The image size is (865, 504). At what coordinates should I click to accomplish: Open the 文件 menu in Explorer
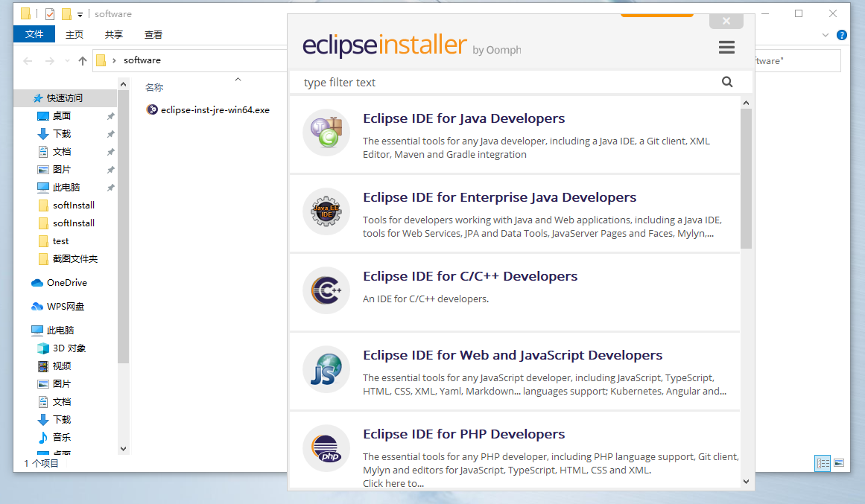coord(34,34)
